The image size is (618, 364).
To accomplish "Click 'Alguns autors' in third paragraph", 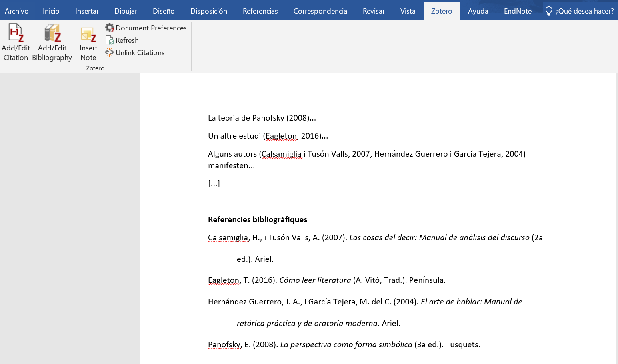I will (x=232, y=154).
